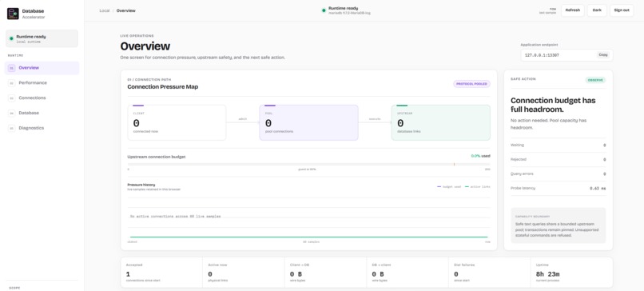Click the Sign out button
The height and width of the screenshot is (291, 644).
pos(622,10)
